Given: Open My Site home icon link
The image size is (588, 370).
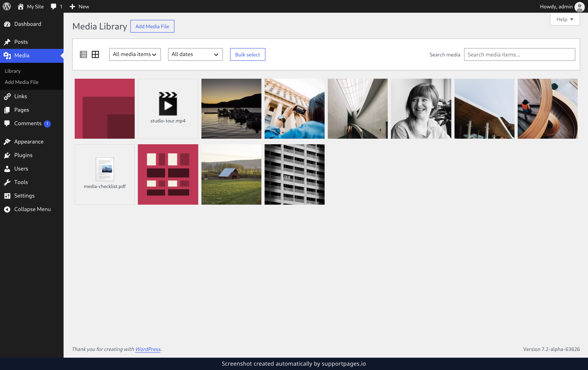Looking at the screenshot, I should (20, 6).
